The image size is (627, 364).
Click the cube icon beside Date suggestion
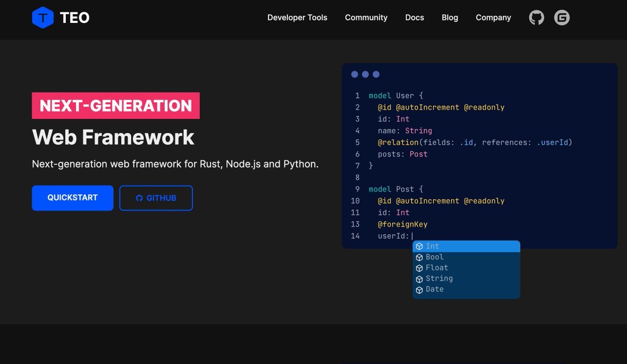click(419, 290)
